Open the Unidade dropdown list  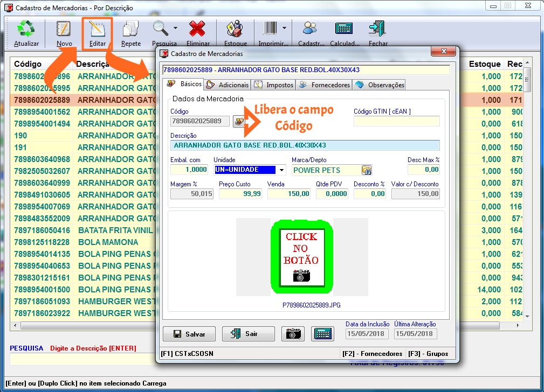(281, 170)
